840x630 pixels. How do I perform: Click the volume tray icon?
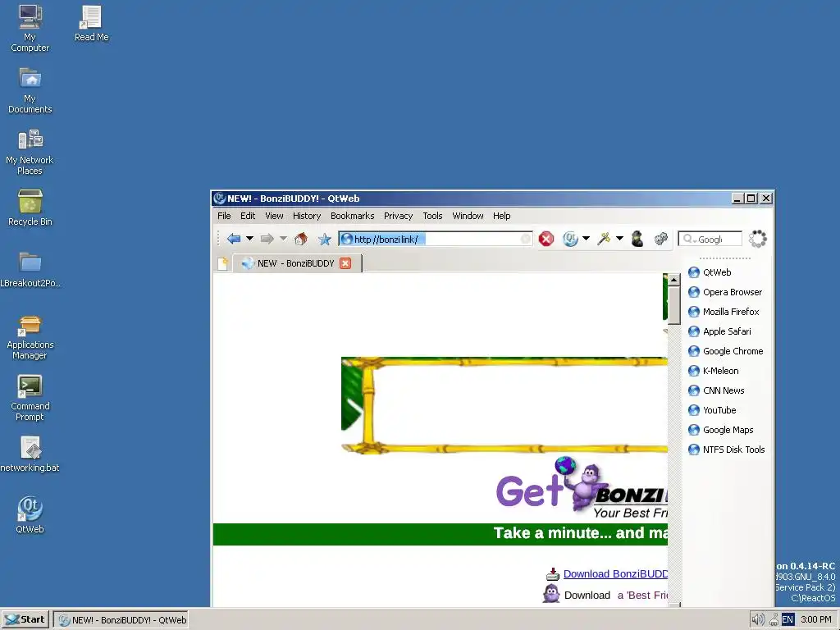point(757,620)
